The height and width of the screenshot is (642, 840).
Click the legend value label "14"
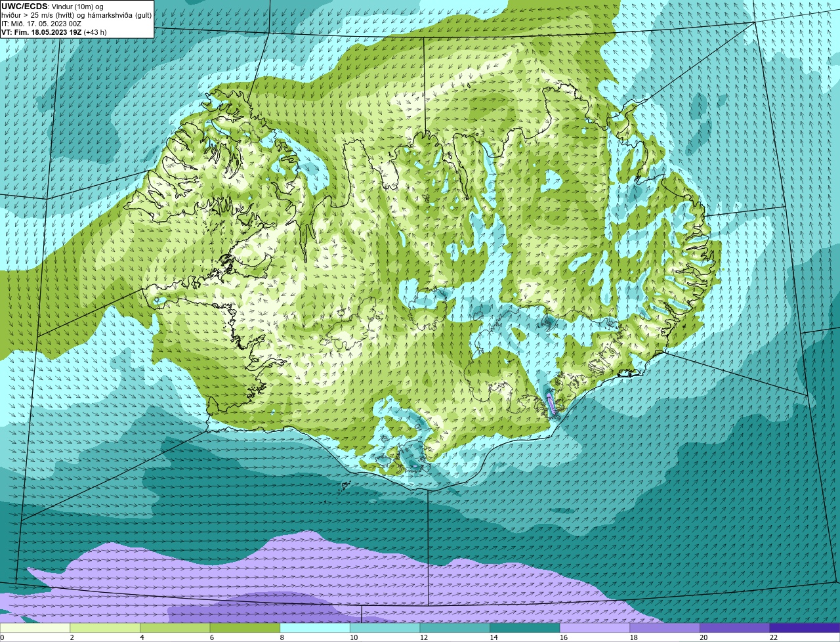pos(494,637)
